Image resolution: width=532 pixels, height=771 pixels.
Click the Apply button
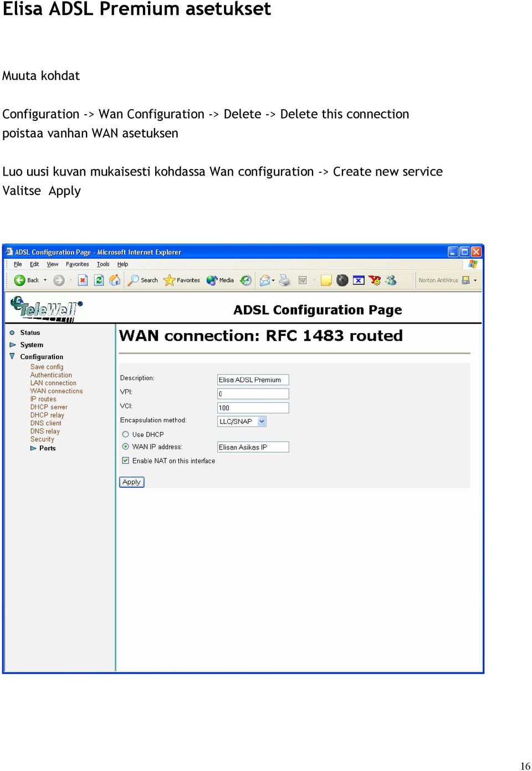point(132,482)
